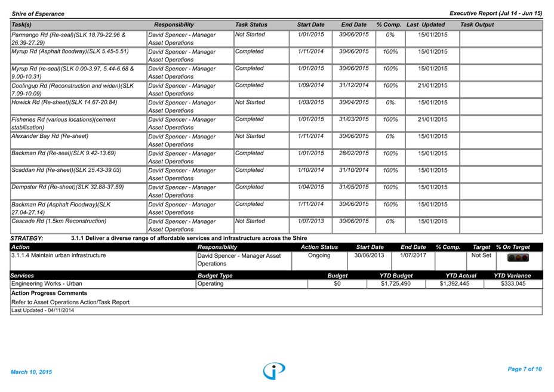
Task: Click the footer date on the left
Action: [31, 372]
